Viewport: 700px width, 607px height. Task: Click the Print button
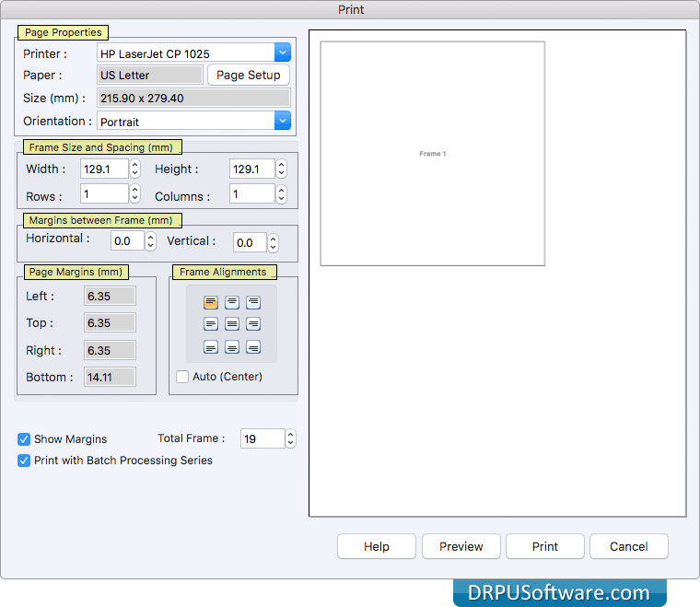(x=545, y=546)
